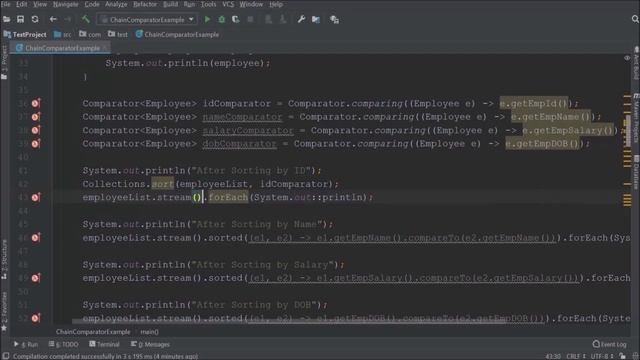The width and height of the screenshot is (640, 360).
Task: Click the line 38 gutter marker beside salaryComparator
Action: [x=36, y=130]
